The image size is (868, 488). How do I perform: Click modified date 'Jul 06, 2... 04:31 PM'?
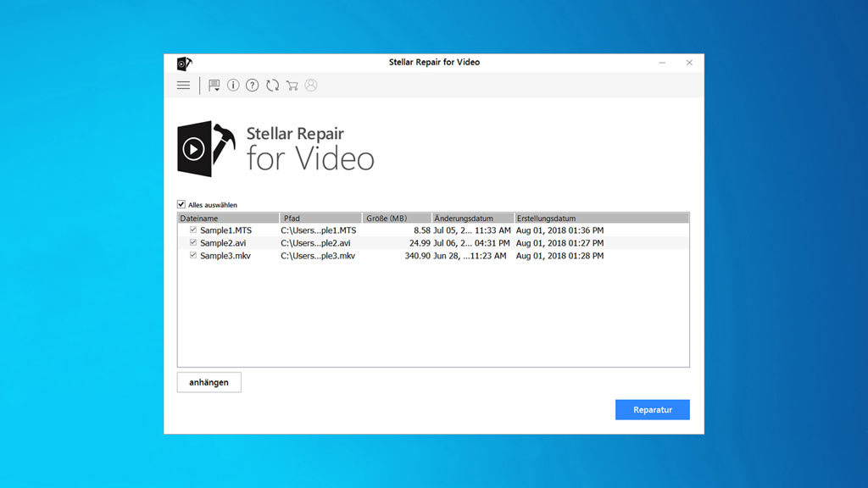[x=471, y=243]
